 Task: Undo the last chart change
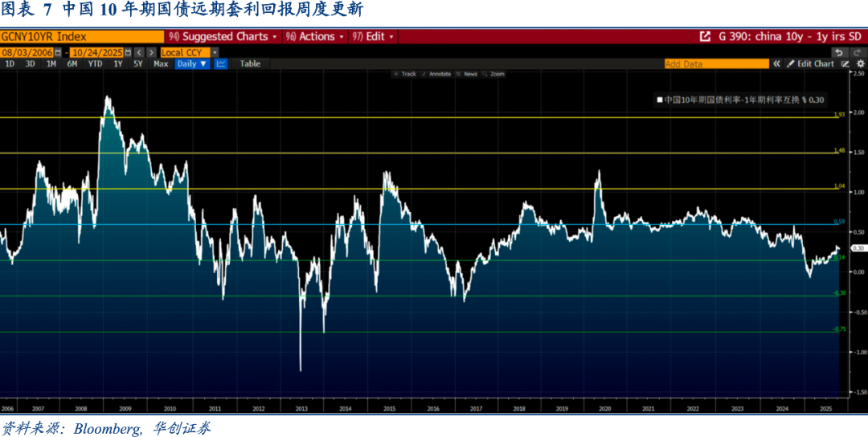click(840, 52)
